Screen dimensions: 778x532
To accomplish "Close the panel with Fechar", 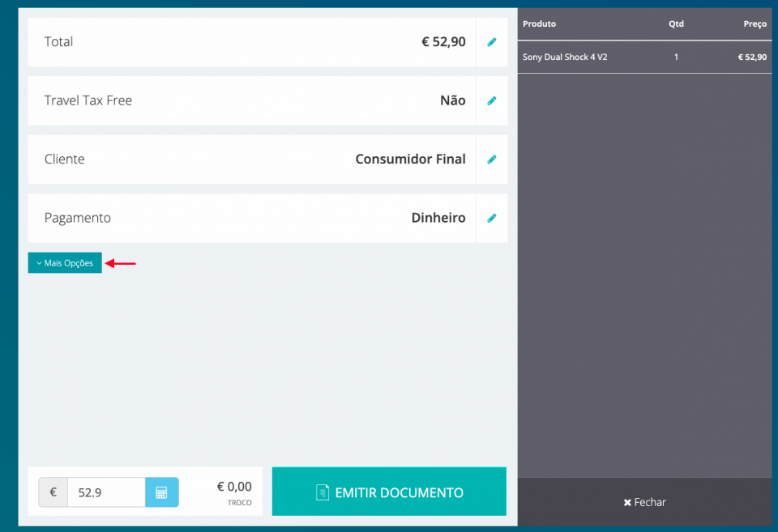I will (x=644, y=502).
